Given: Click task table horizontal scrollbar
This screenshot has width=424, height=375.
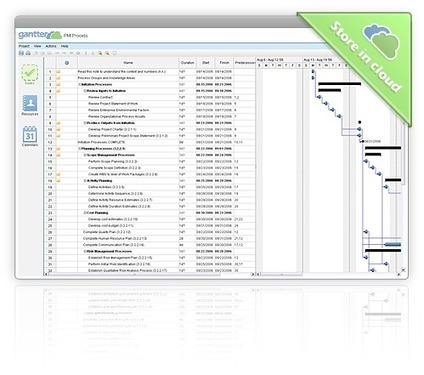Looking at the screenshot, I should 134,275.
